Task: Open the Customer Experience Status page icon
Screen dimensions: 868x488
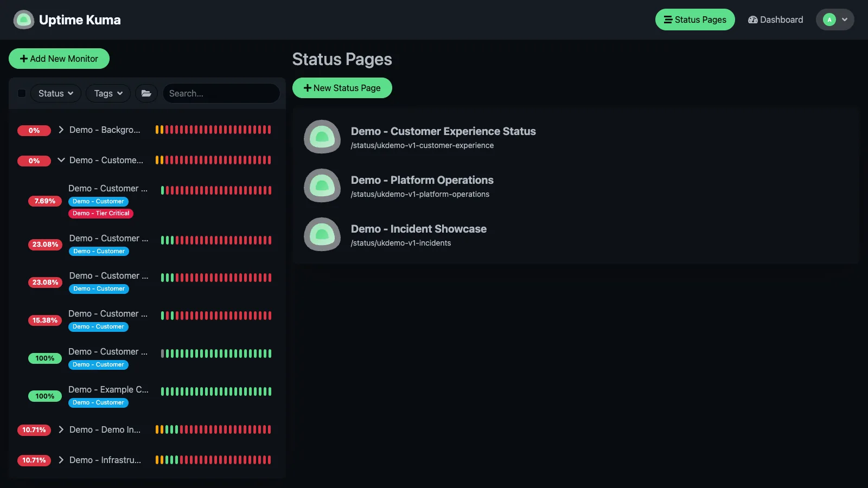Action: (x=322, y=137)
